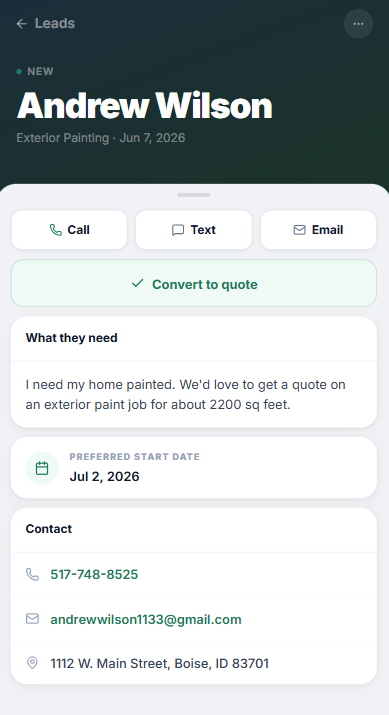Open andrewwilson1133@gmail.com email link
Image resolution: width=389 pixels, height=715 pixels.
pyautogui.click(x=146, y=619)
